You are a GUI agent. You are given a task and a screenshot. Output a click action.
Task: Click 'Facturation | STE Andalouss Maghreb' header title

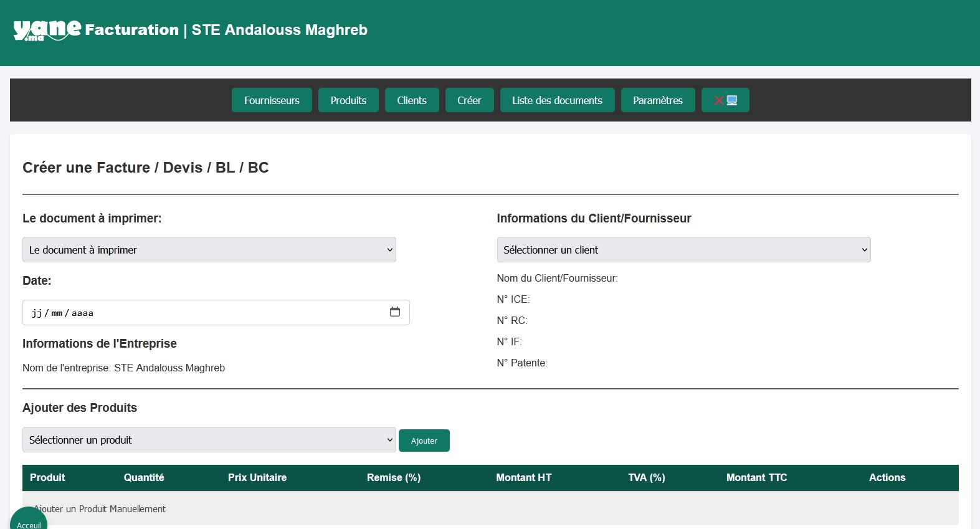coord(226,30)
